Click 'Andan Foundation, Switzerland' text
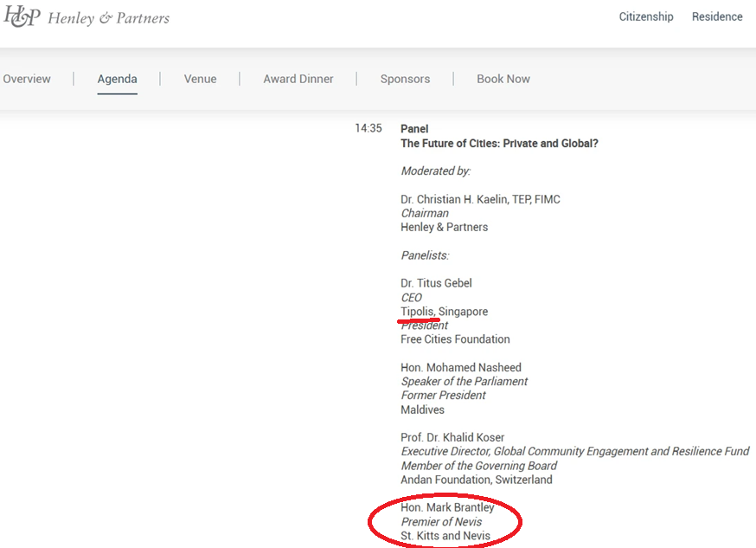Viewport: 756px width, 548px height. point(477,480)
